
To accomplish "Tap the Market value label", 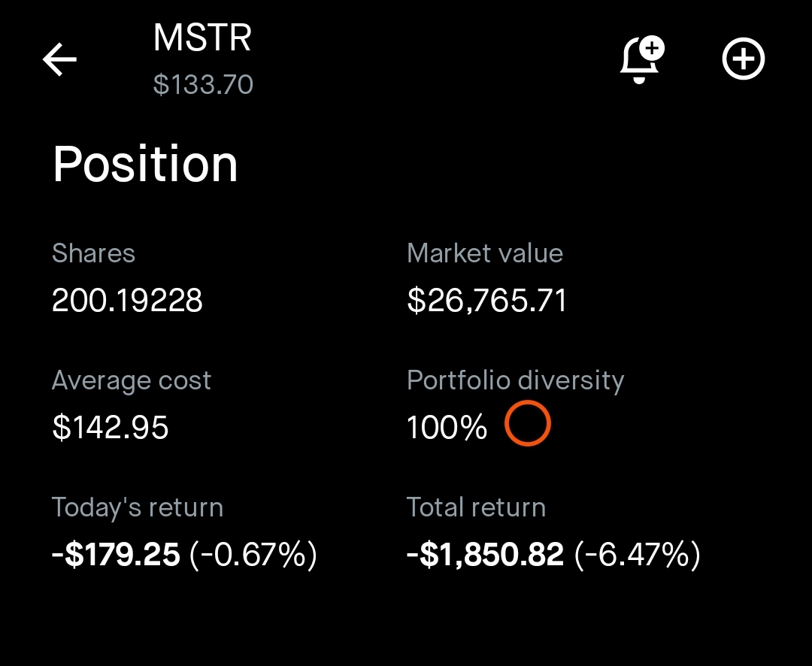I will click(484, 253).
